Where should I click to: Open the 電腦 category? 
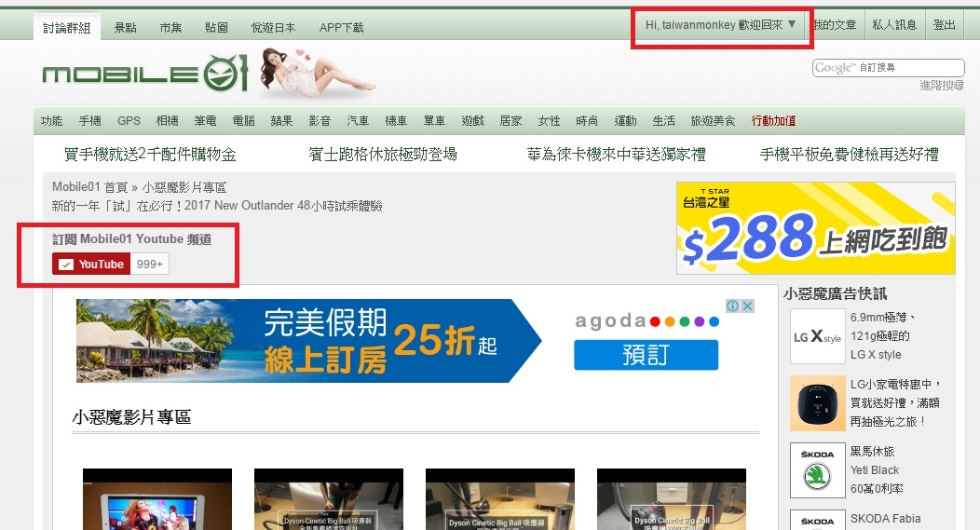[243, 121]
